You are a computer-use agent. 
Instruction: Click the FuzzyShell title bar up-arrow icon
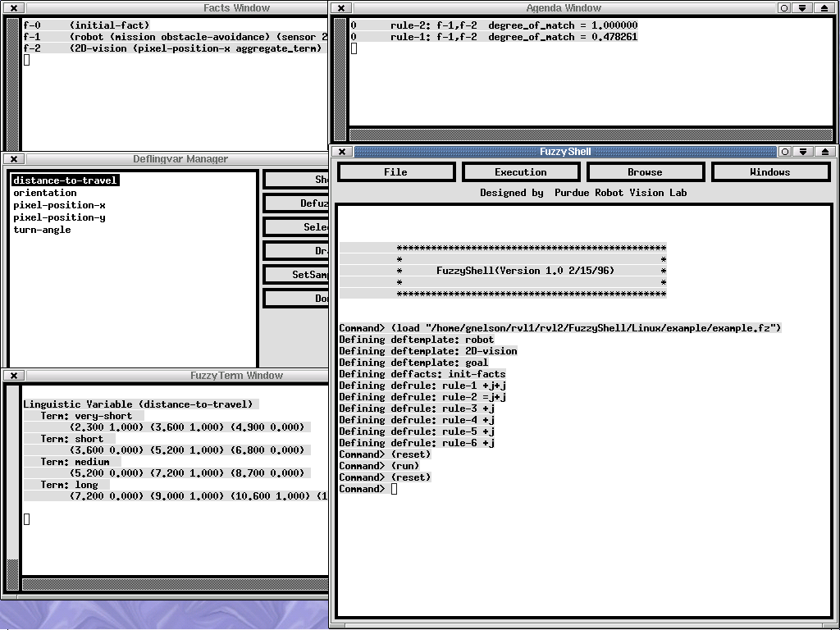point(823,152)
